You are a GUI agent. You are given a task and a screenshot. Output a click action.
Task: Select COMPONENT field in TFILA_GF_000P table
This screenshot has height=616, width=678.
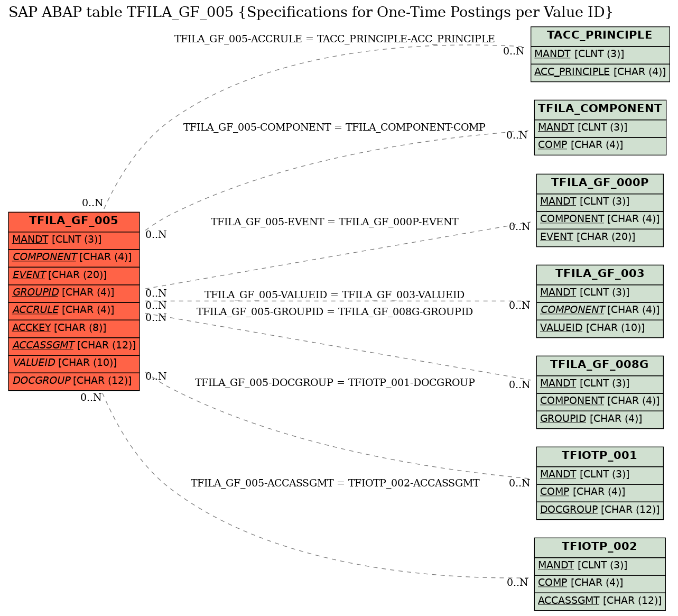pos(600,219)
